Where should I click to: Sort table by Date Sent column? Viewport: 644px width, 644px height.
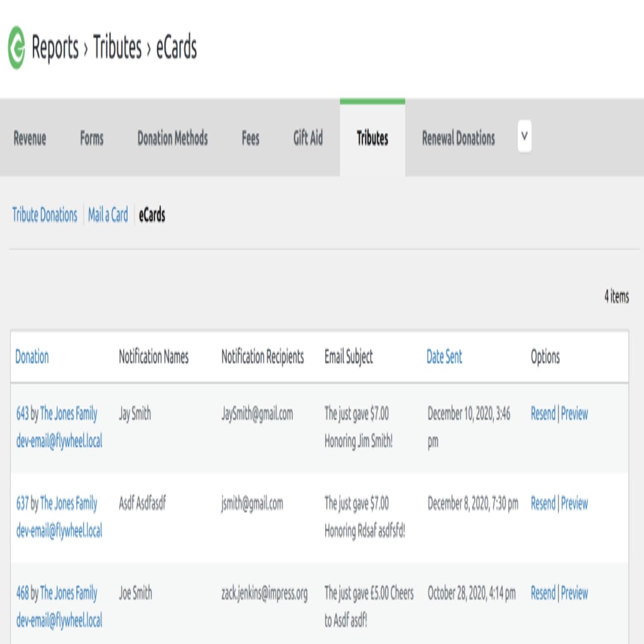445,357
